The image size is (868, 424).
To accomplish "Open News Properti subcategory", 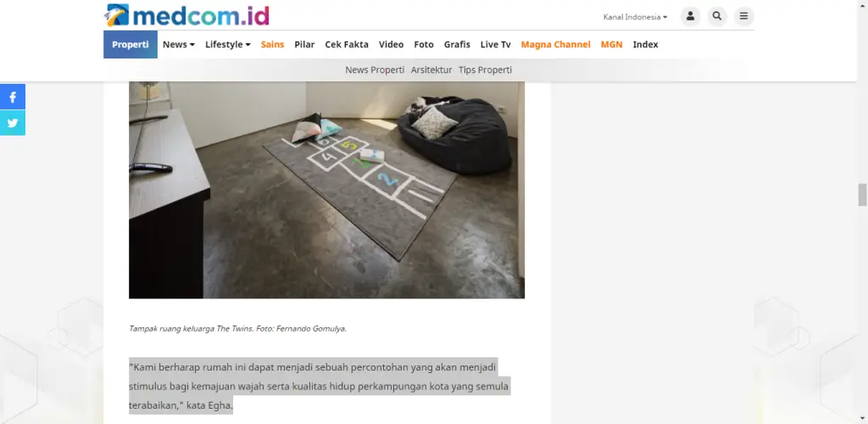I will coord(375,70).
